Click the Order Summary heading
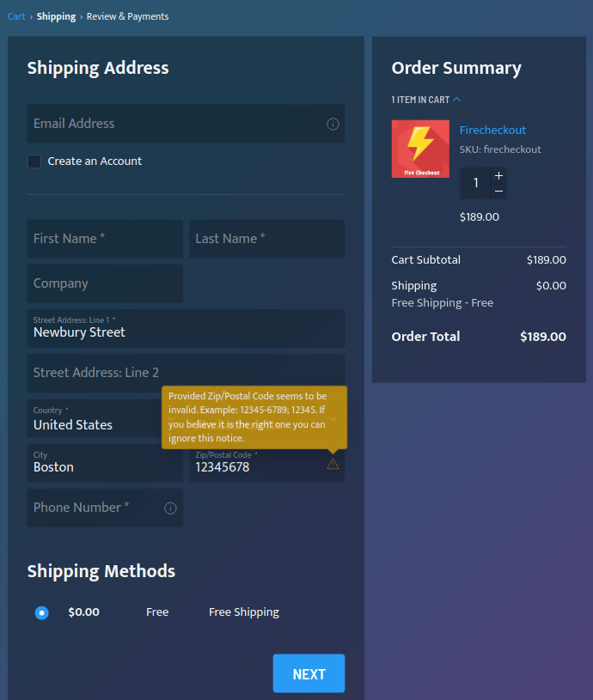This screenshot has height=700, width=593. 456,69
